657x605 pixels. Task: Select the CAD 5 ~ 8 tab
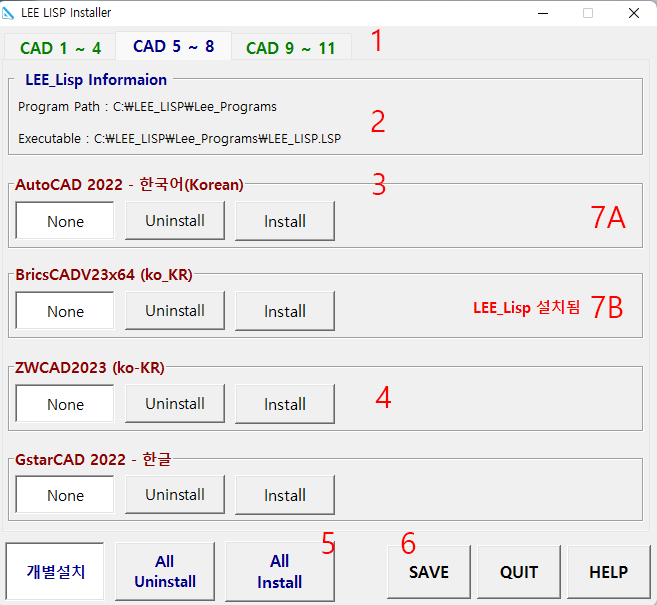coord(173,46)
